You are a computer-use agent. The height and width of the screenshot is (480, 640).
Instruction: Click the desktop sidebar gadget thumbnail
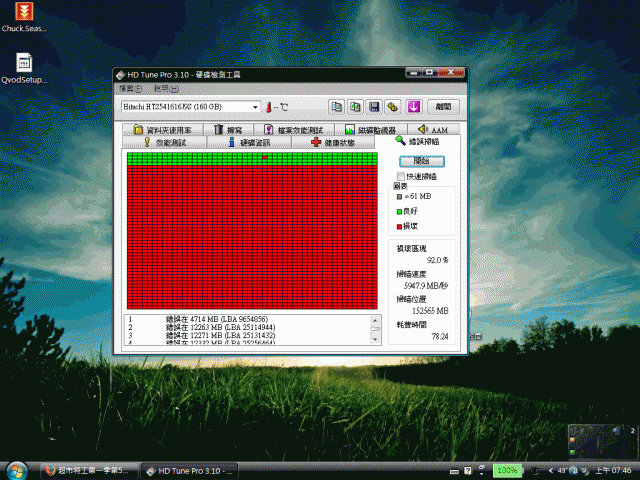point(602,442)
